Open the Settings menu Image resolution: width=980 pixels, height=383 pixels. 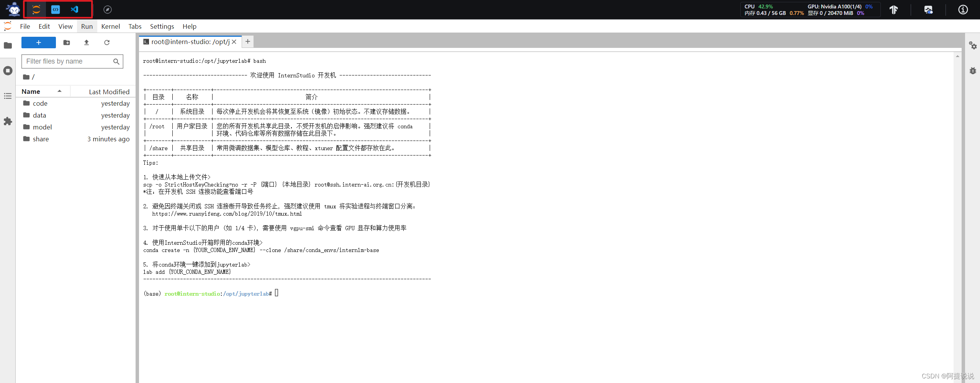(x=162, y=26)
